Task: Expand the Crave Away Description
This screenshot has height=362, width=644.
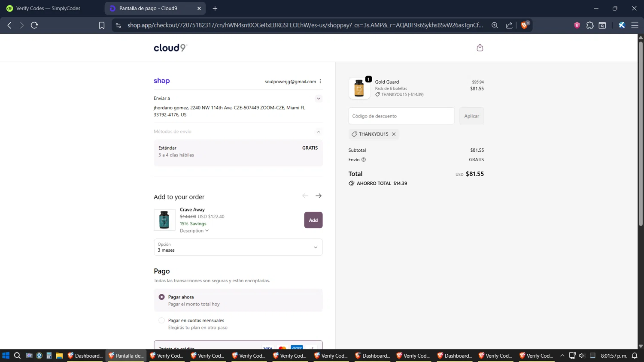Action: [194, 231]
